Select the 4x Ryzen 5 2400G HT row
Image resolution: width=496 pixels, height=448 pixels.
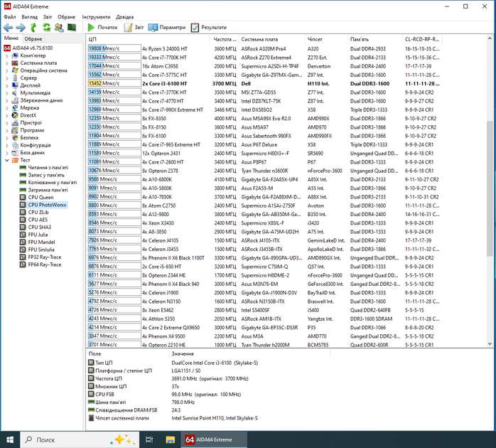[264, 49]
